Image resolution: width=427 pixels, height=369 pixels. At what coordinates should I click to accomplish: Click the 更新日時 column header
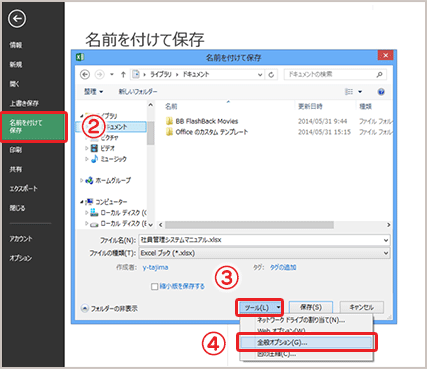[310, 106]
